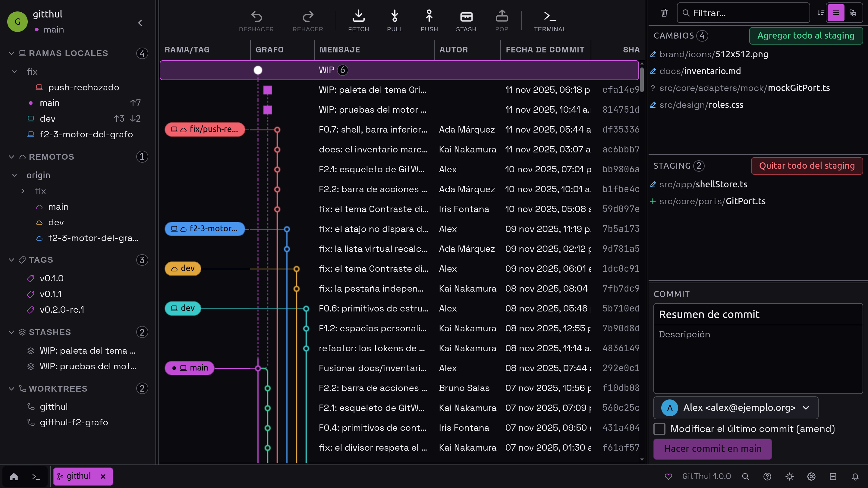This screenshot has height=488, width=868.
Task: Click Quitar todo del staging button
Action: point(807,166)
